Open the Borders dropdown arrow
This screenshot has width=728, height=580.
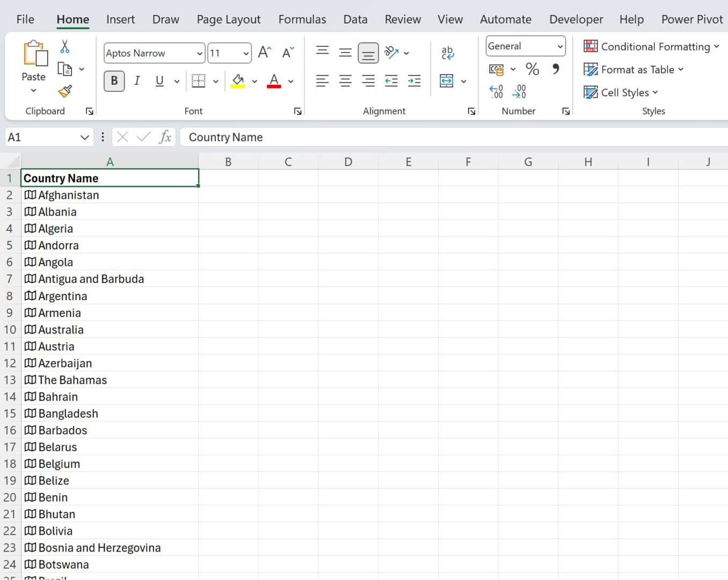pos(216,81)
